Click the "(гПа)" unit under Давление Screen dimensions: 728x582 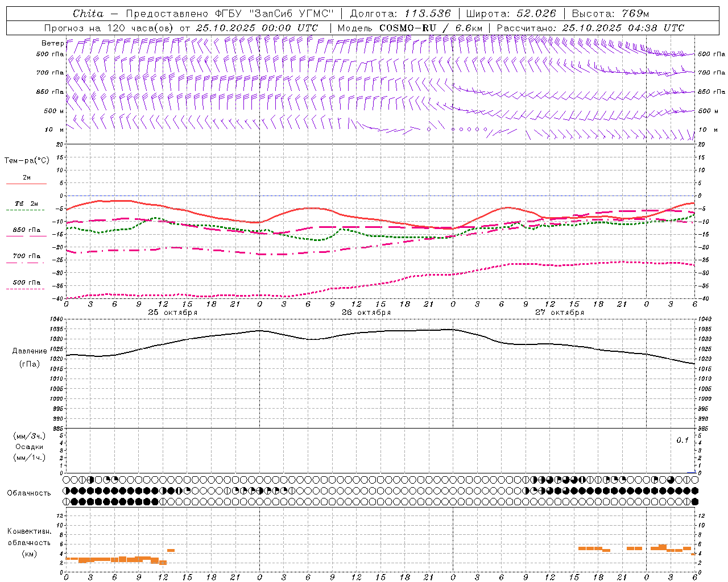point(30,364)
